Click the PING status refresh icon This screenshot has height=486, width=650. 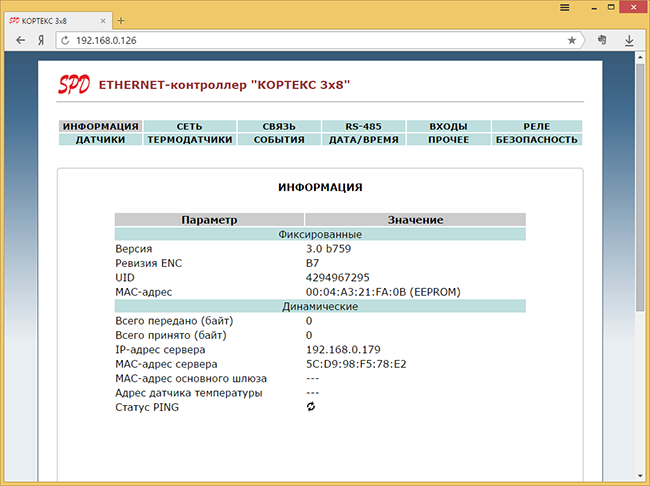[311, 407]
